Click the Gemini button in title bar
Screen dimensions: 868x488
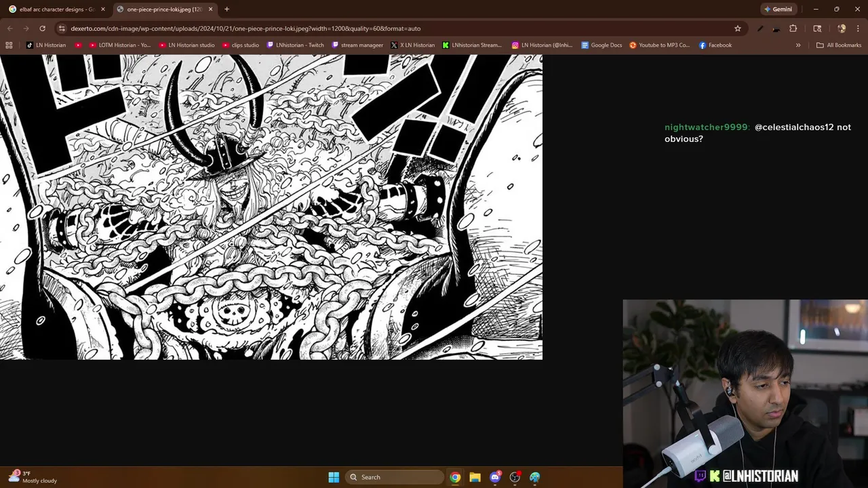pos(778,9)
